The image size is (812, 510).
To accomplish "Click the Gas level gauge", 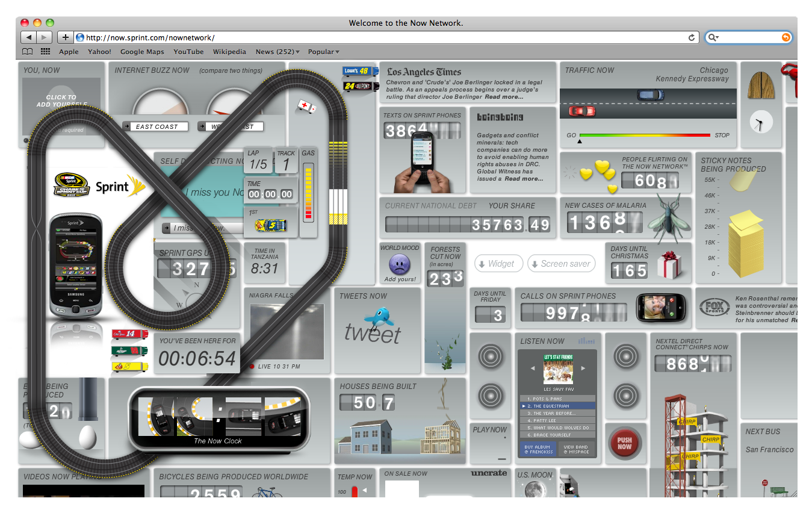I will pos(308,194).
